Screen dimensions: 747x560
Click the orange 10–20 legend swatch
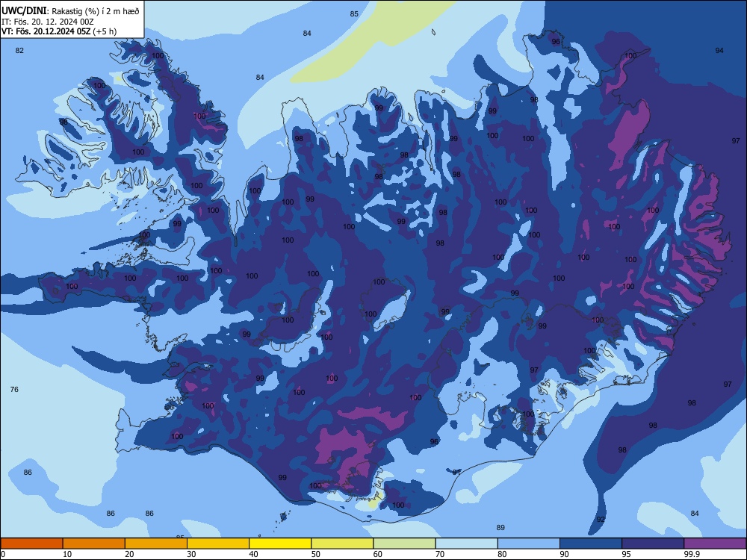(x=94, y=544)
